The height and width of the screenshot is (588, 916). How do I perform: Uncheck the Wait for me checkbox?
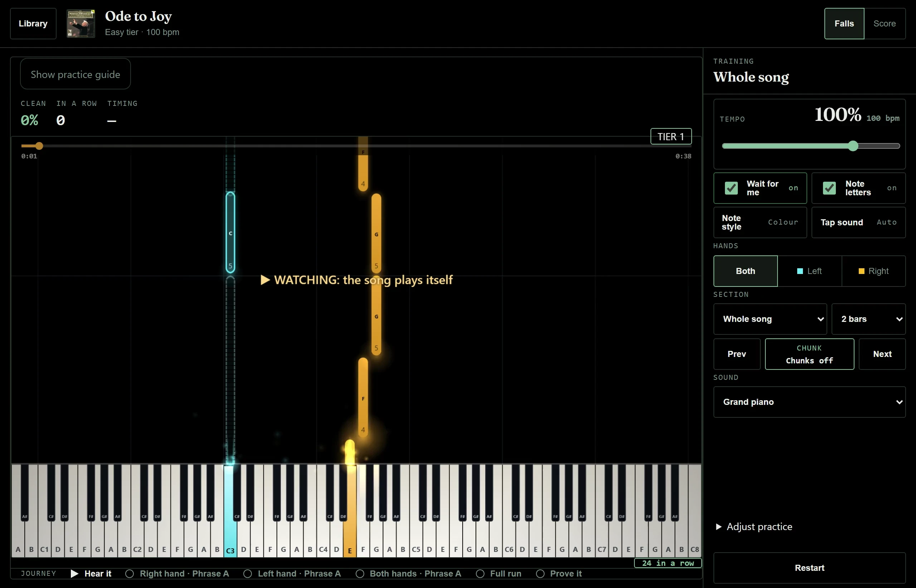[x=731, y=188]
